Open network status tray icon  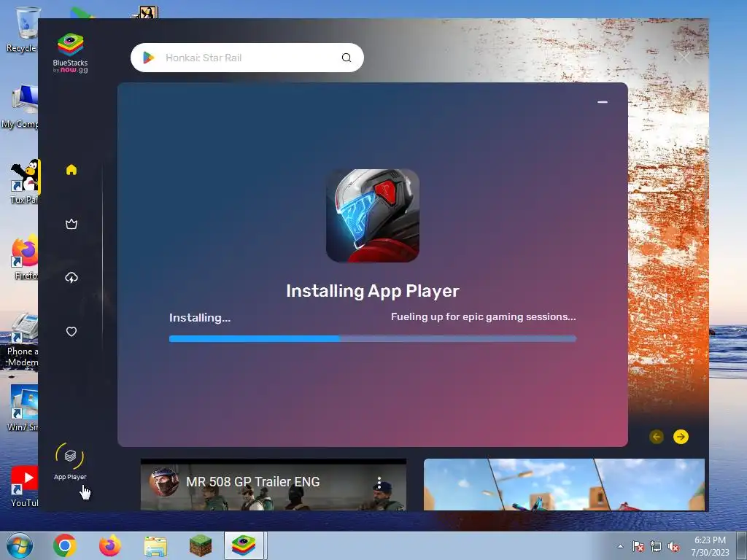click(656, 546)
